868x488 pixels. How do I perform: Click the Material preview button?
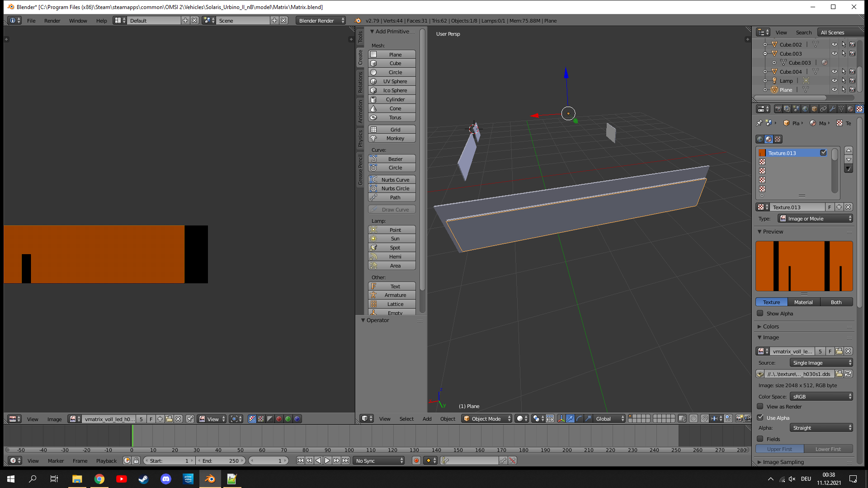[x=803, y=302]
